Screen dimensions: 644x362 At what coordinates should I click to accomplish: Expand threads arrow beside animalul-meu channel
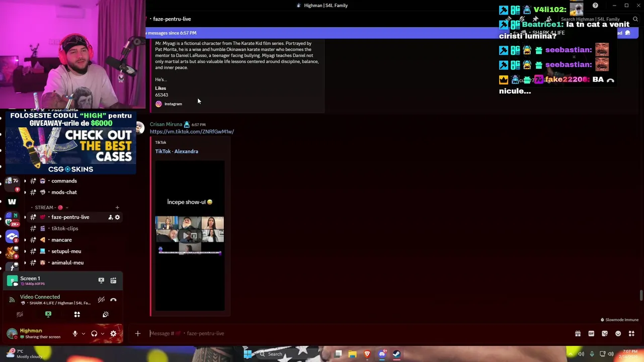pos(25,262)
